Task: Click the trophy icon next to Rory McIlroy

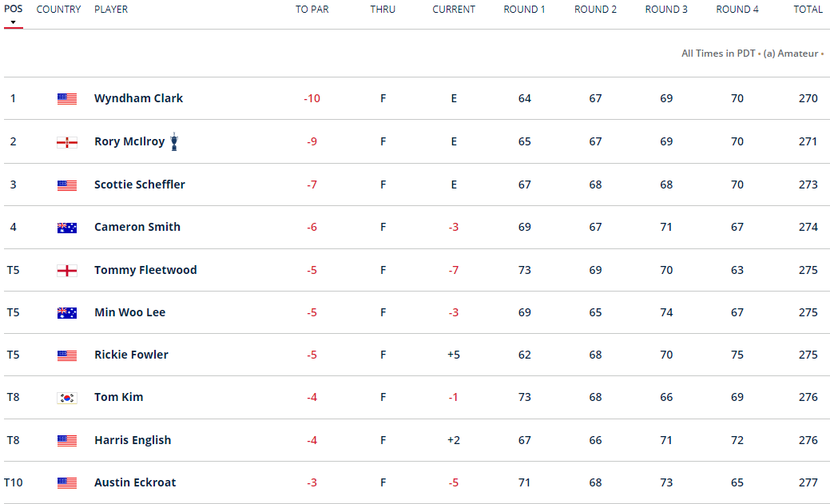Action: (x=174, y=142)
